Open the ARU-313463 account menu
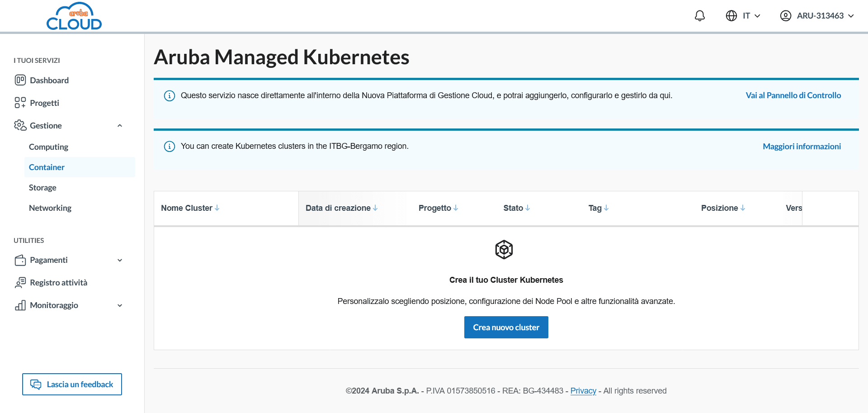The height and width of the screenshot is (413, 868). pyautogui.click(x=817, y=16)
